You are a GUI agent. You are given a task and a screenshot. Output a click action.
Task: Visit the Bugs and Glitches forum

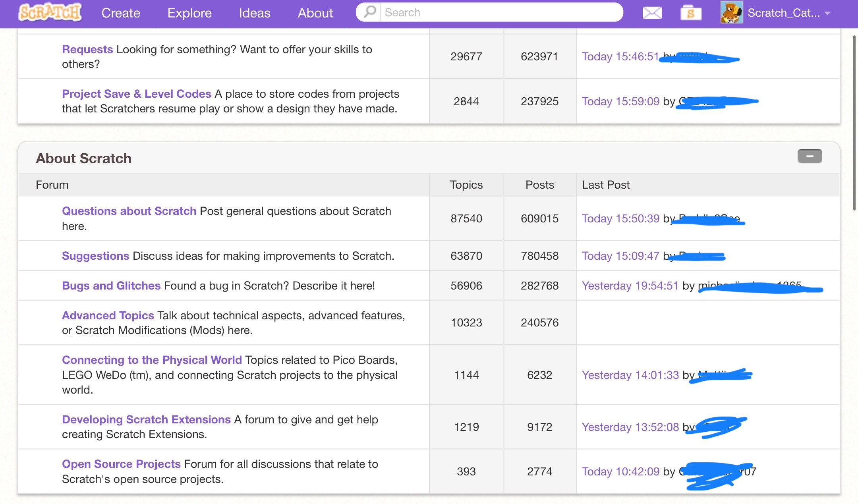click(111, 285)
